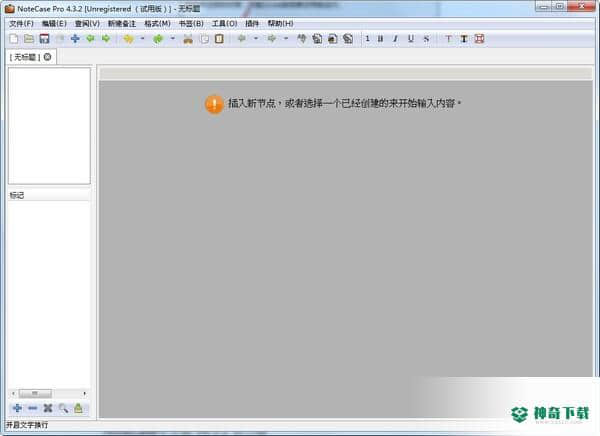Image resolution: width=600 pixels, height=436 pixels.
Task: Click the status bar text 开启文字换行
Action: click(x=27, y=425)
